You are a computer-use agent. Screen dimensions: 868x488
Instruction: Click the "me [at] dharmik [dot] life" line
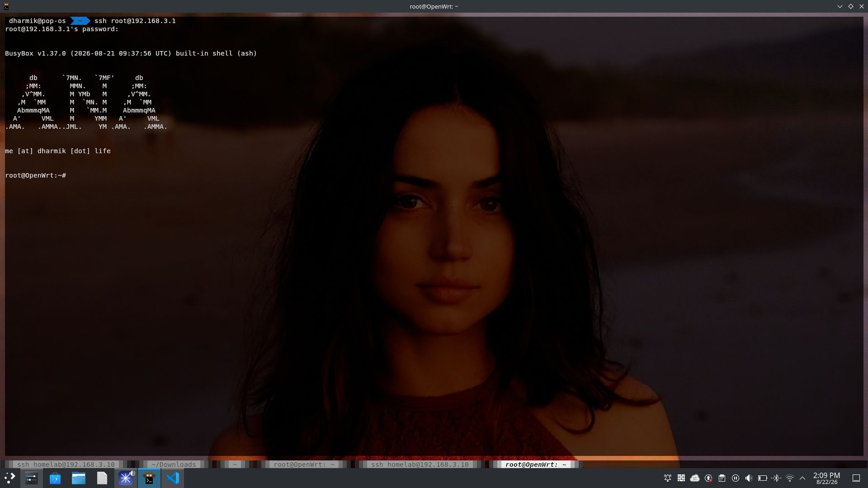pyautogui.click(x=58, y=151)
